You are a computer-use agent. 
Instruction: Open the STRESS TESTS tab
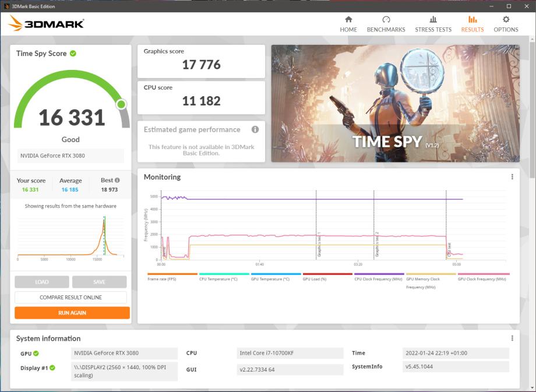click(433, 24)
